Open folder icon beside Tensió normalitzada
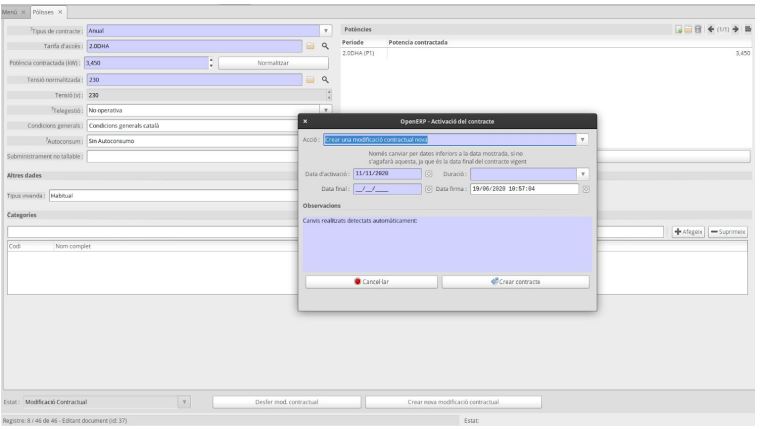 point(310,79)
